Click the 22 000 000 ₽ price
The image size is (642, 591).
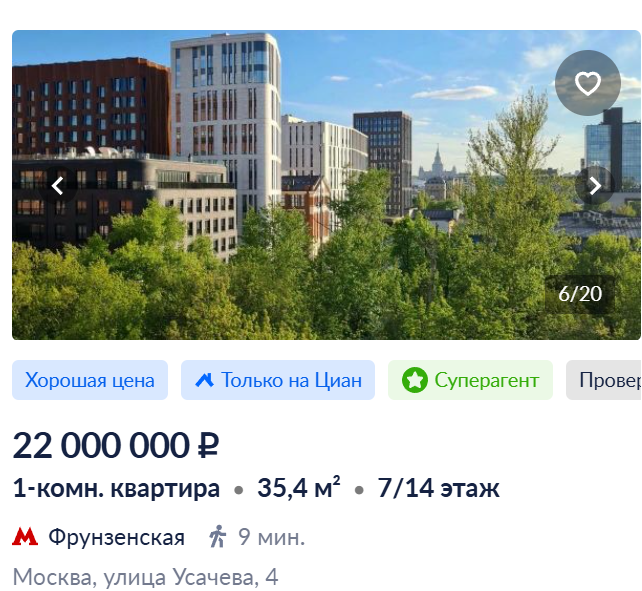(x=116, y=445)
